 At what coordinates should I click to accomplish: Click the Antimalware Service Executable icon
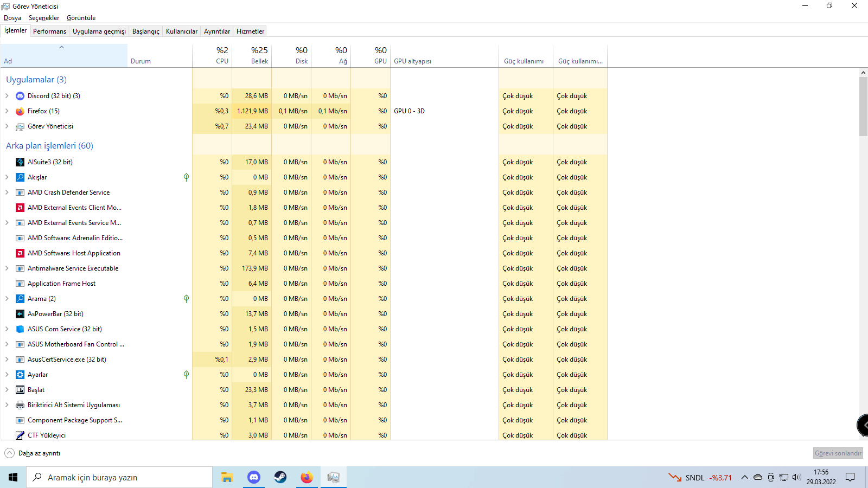pyautogui.click(x=20, y=268)
